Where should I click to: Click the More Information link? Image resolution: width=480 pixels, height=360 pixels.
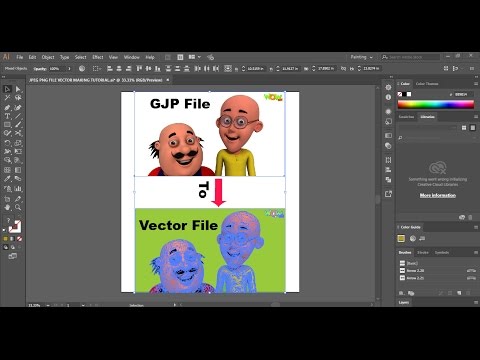[438, 195]
